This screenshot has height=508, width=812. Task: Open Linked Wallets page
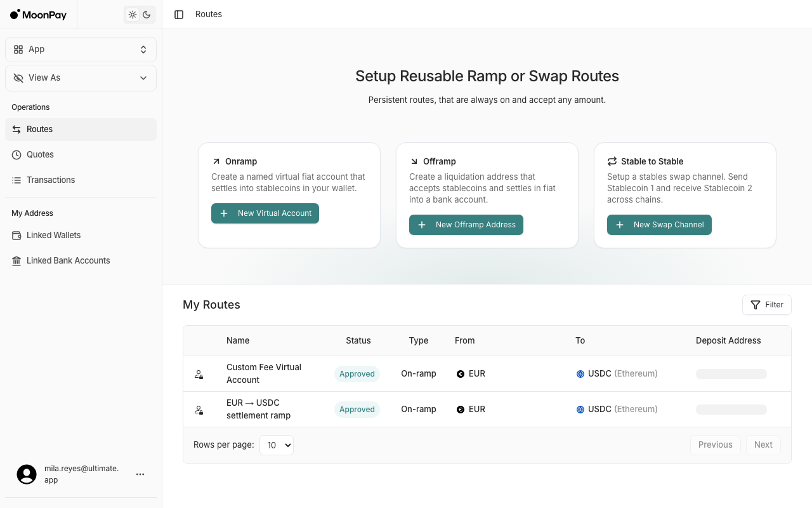81,236
